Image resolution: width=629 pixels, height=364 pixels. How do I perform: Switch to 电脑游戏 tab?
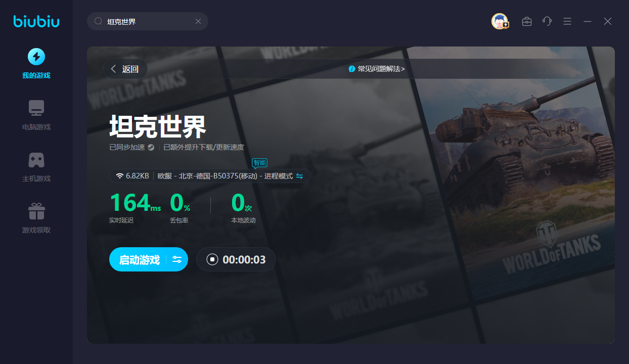pyautogui.click(x=36, y=115)
